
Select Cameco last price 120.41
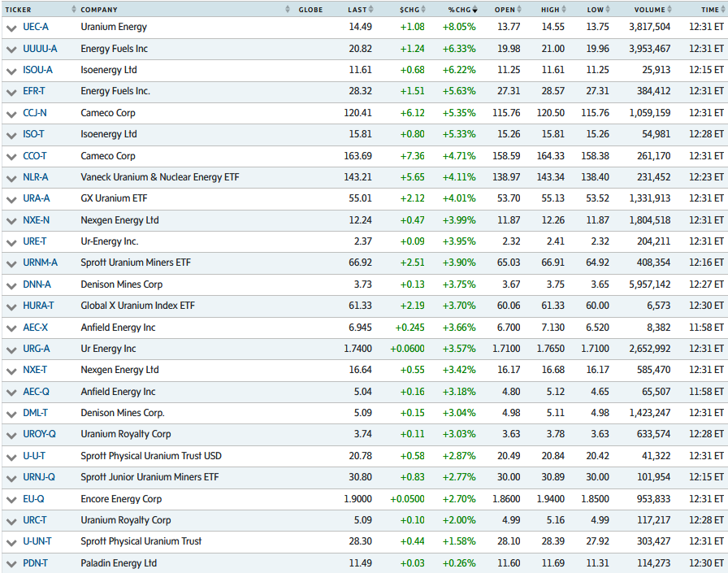[358, 113]
